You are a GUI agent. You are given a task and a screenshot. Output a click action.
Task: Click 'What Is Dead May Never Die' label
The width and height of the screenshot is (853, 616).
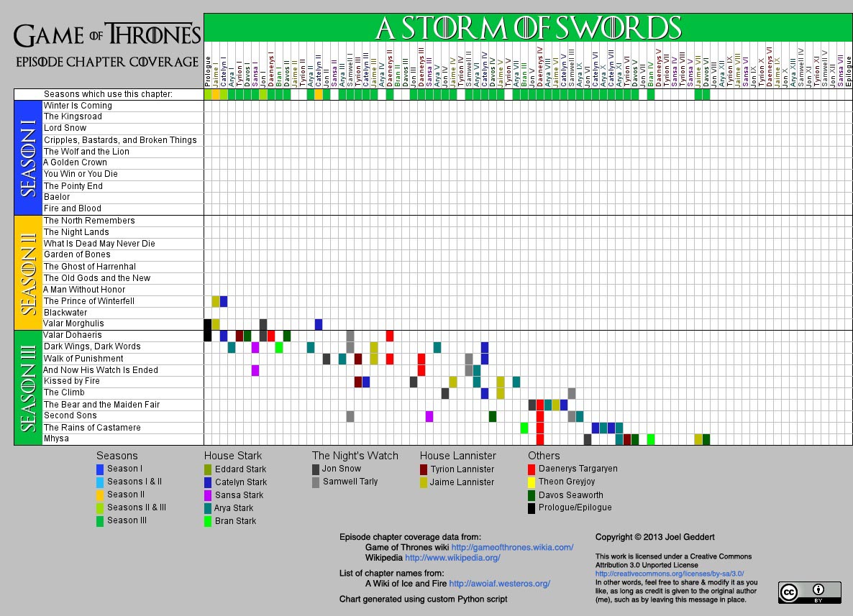(99, 244)
